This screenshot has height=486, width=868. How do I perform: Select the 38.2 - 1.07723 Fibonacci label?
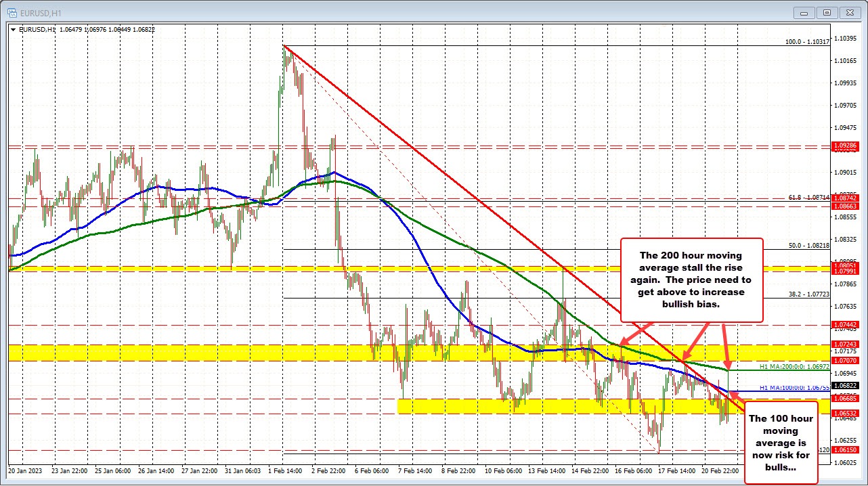click(809, 294)
